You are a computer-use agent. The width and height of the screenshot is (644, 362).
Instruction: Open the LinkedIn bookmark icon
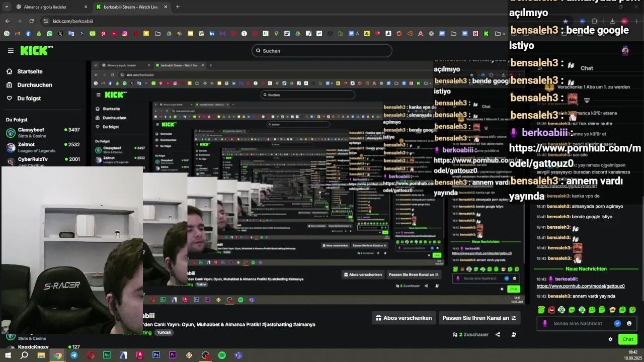point(212,34)
